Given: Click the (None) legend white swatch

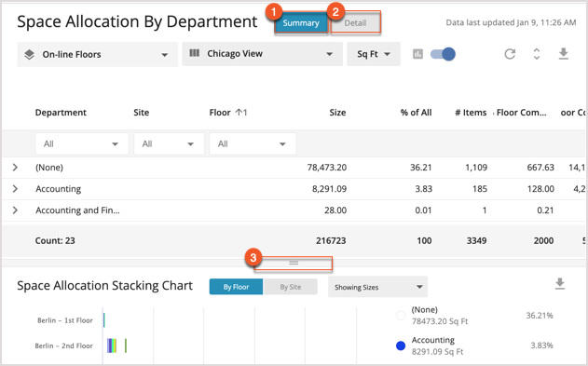Looking at the screenshot, I should coord(401,316).
